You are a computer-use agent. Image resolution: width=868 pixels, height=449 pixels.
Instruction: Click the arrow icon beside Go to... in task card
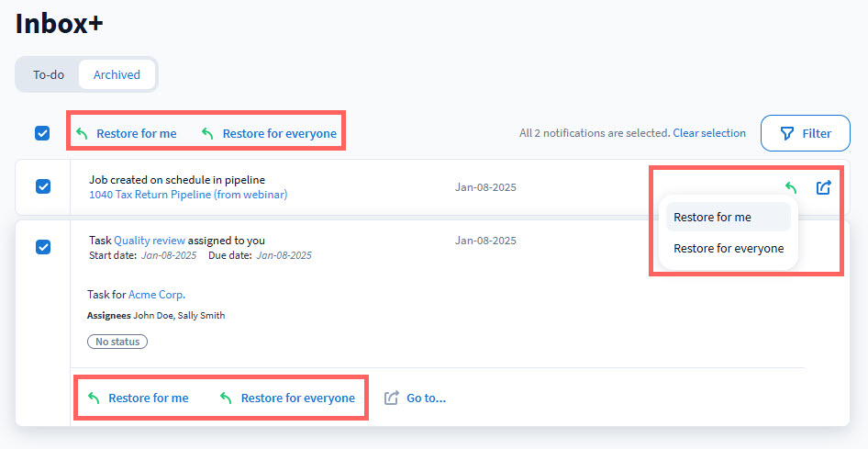[392, 398]
